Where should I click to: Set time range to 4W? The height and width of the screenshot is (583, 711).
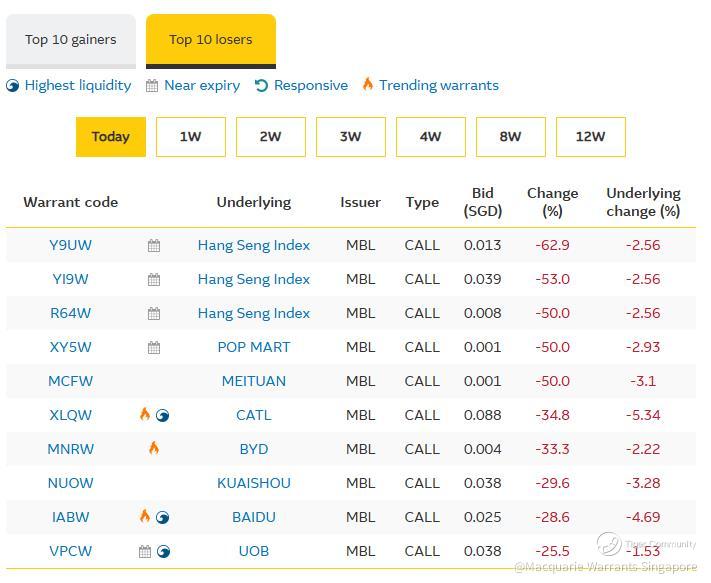point(430,137)
